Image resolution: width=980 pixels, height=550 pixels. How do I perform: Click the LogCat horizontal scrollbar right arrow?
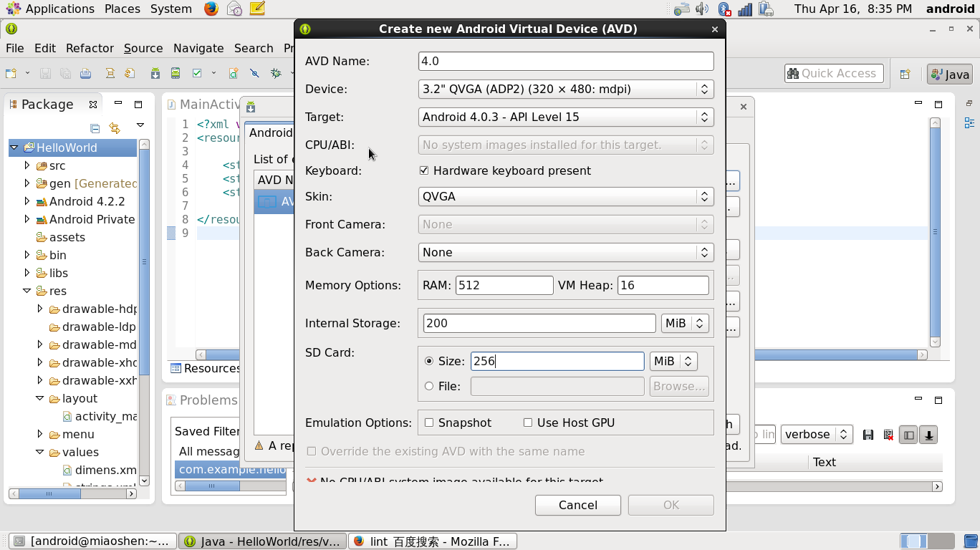(x=937, y=486)
